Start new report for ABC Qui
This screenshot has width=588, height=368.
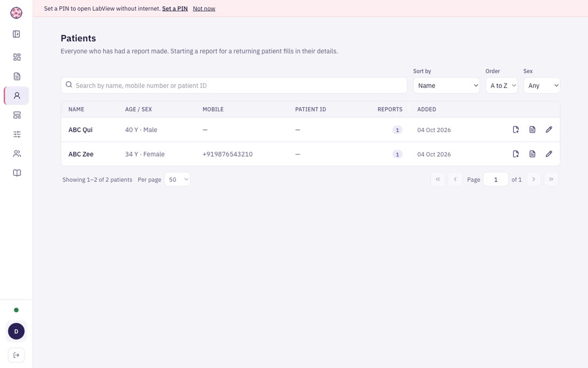pyautogui.click(x=516, y=130)
